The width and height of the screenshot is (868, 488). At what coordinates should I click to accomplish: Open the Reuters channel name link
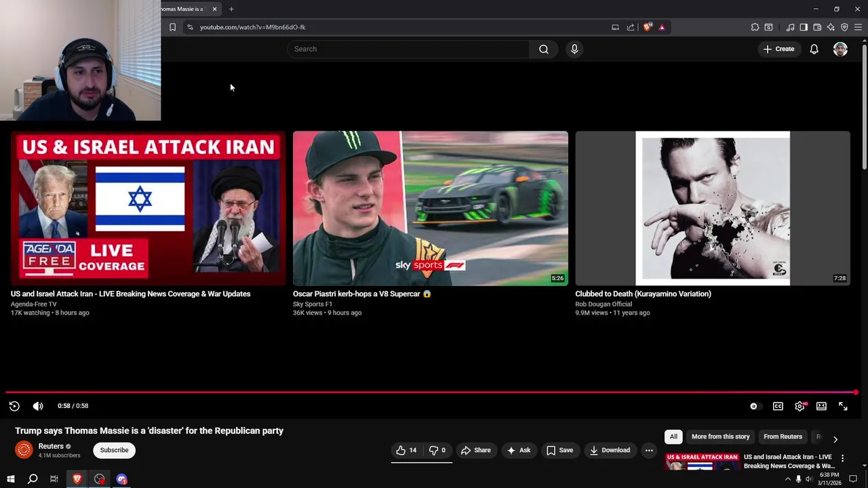tap(51, 446)
